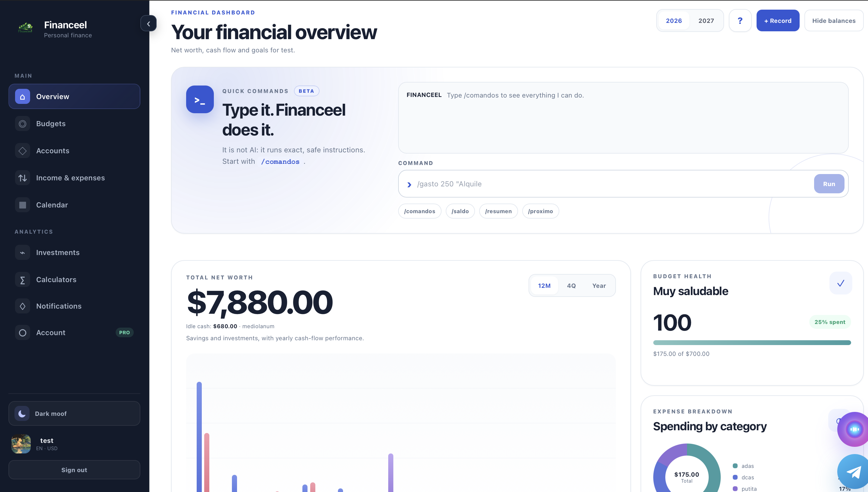Click the Overview home icon
Image resolution: width=868 pixels, height=492 pixels.
23,97
